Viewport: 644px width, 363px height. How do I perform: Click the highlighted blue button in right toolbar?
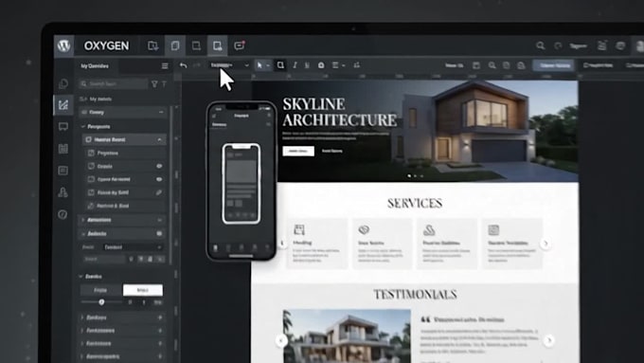click(x=554, y=65)
